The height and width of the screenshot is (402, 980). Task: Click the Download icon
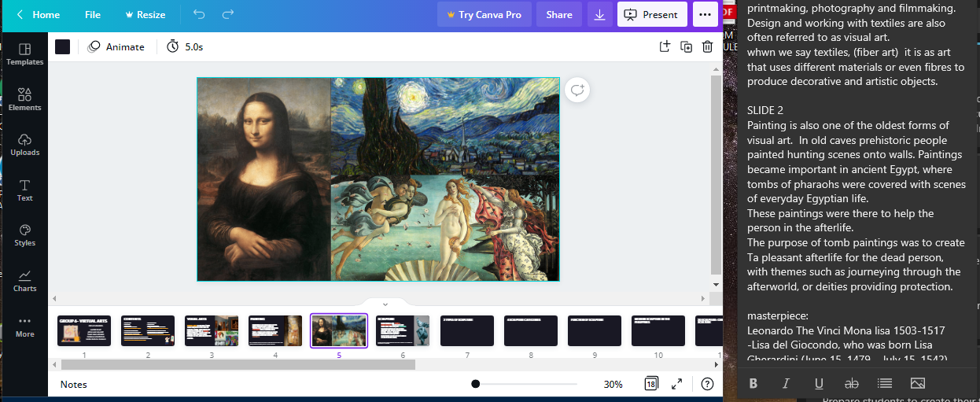click(600, 14)
